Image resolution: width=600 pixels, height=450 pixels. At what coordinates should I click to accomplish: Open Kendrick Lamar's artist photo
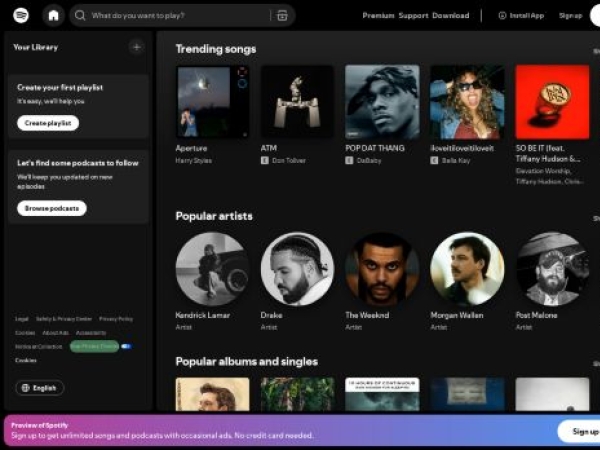tap(212, 269)
